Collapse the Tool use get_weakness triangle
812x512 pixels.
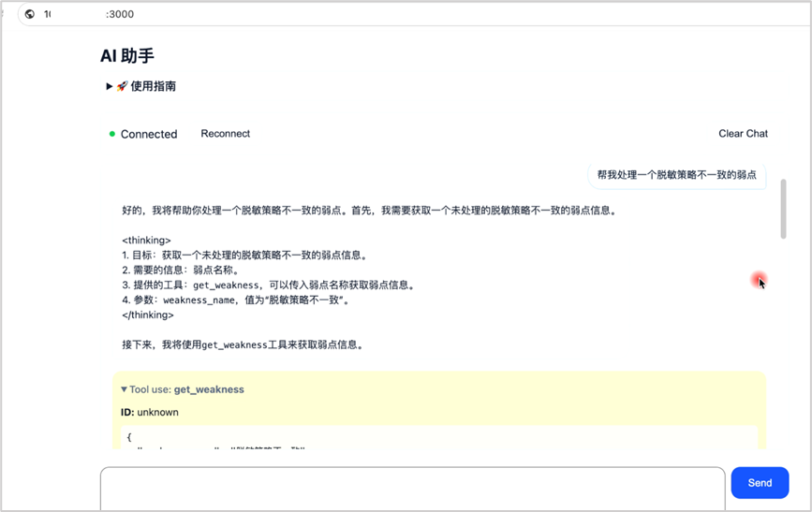(x=124, y=389)
